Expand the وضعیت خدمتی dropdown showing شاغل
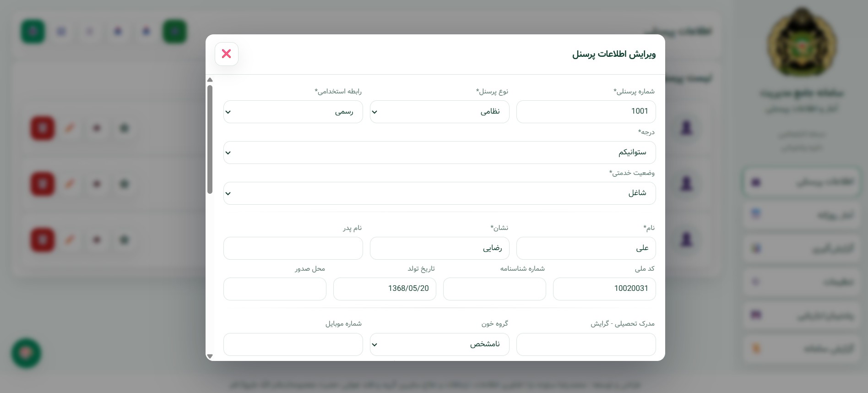 (x=439, y=193)
